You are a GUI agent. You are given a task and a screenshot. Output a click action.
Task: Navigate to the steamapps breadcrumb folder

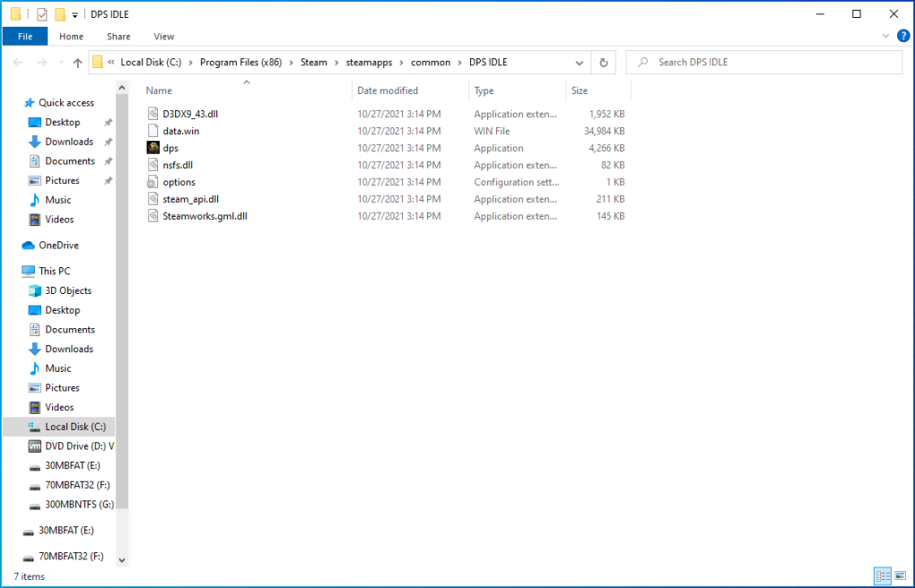(368, 62)
